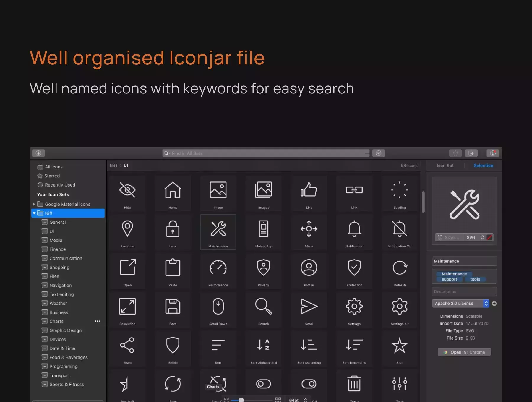Screen dimensions: 532x402
Task: Select the Settings gear icon
Action: pyautogui.click(x=354, y=310)
